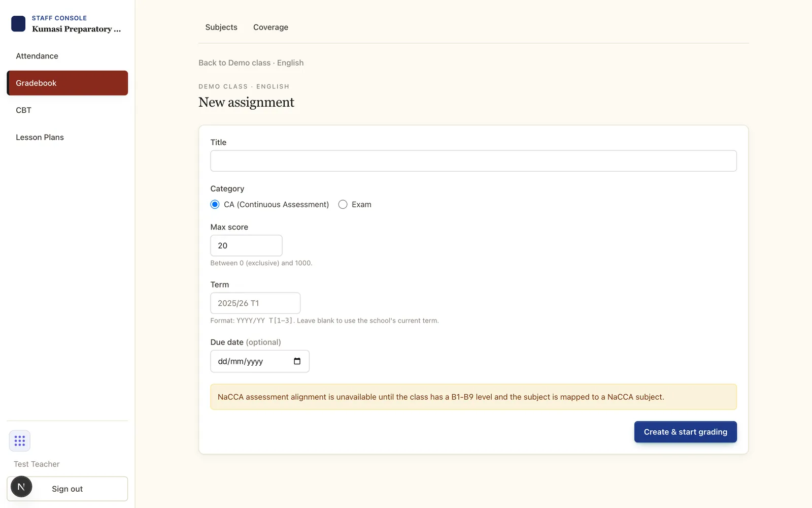Image resolution: width=812 pixels, height=508 pixels.
Task: Click the round N avatar badge
Action: tap(21, 487)
